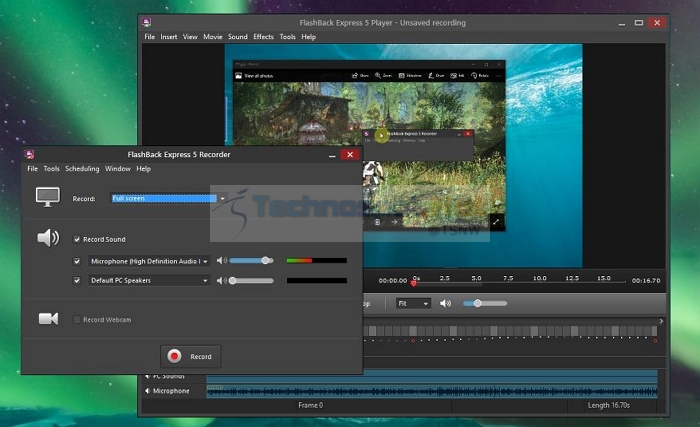Click the PC speakers volume speaker icon
This screenshot has width=700, height=427.
point(221,280)
